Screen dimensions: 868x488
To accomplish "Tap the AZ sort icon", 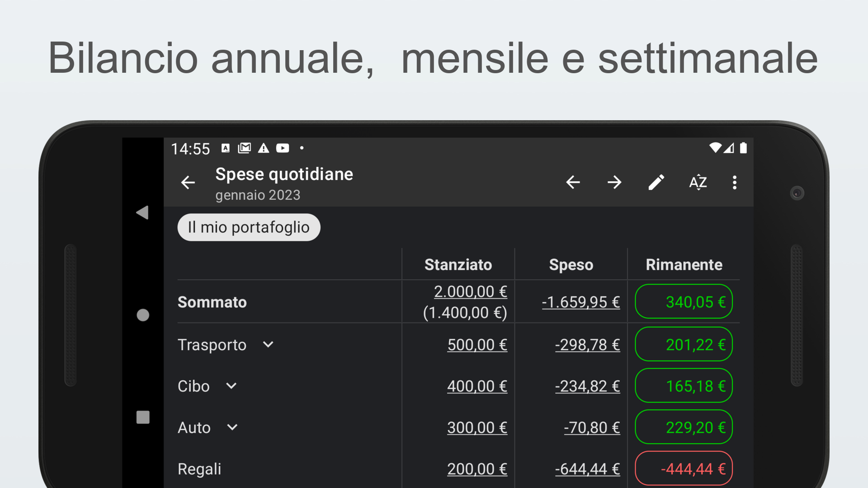I will (698, 183).
